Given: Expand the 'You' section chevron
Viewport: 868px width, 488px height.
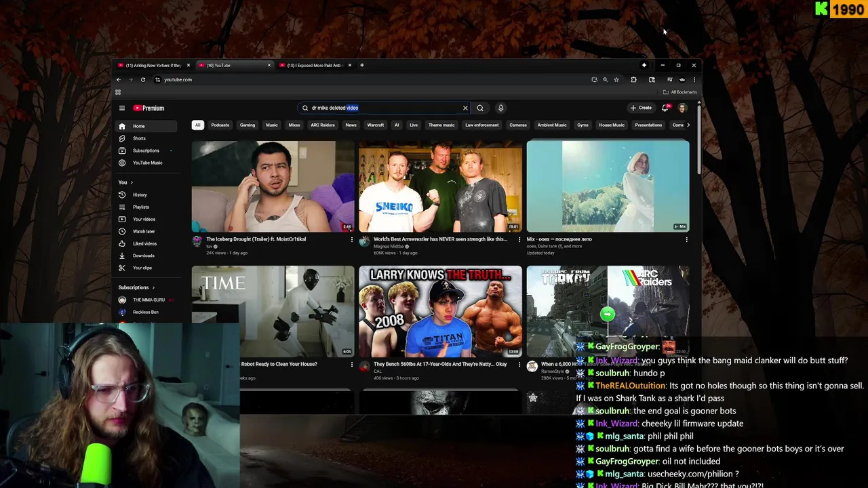Looking at the screenshot, I should pos(132,182).
